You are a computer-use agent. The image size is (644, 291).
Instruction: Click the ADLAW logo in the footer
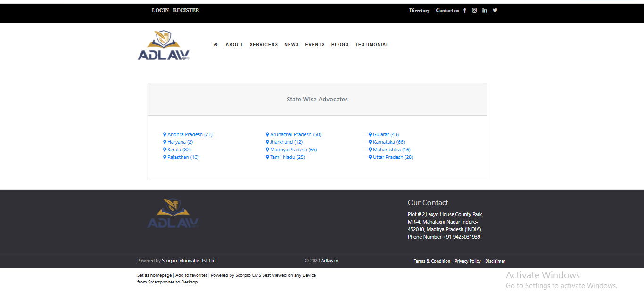pos(173,213)
